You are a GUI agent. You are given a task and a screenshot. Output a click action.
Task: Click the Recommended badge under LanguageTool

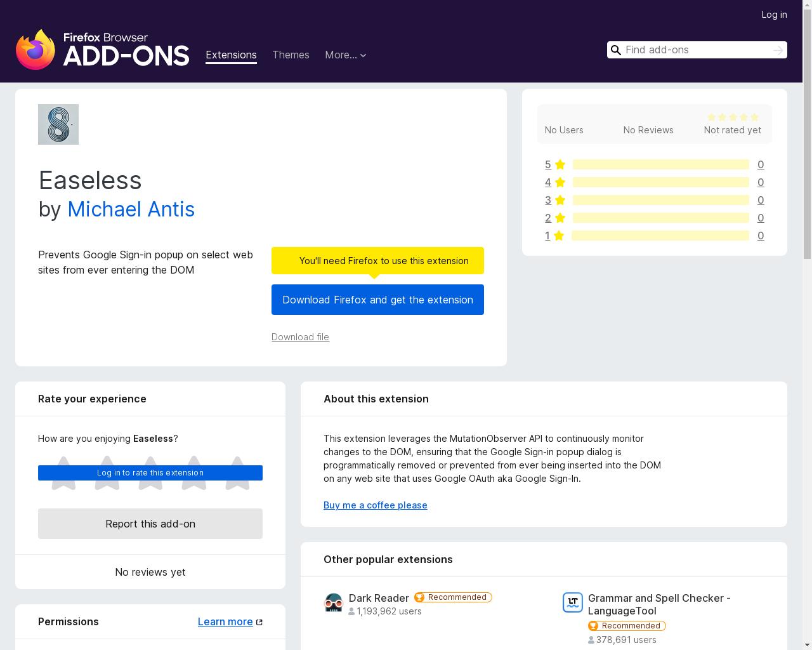pyautogui.click(x=627, y=626)
